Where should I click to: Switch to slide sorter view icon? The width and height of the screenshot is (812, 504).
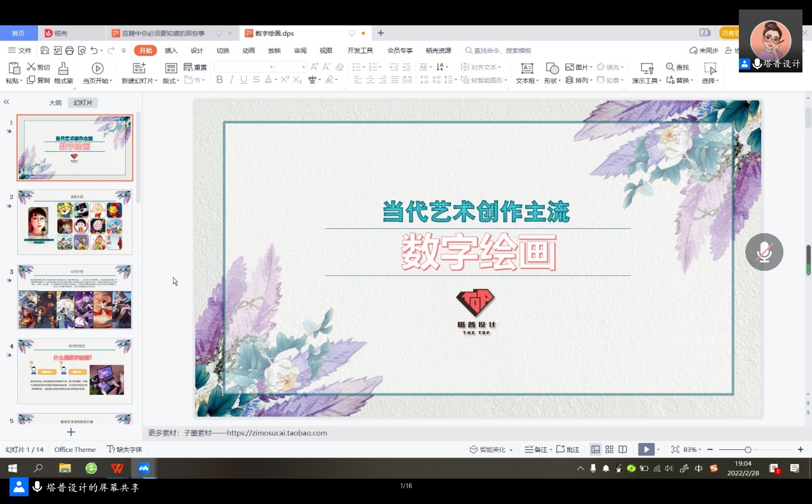(x=609, y=449)
